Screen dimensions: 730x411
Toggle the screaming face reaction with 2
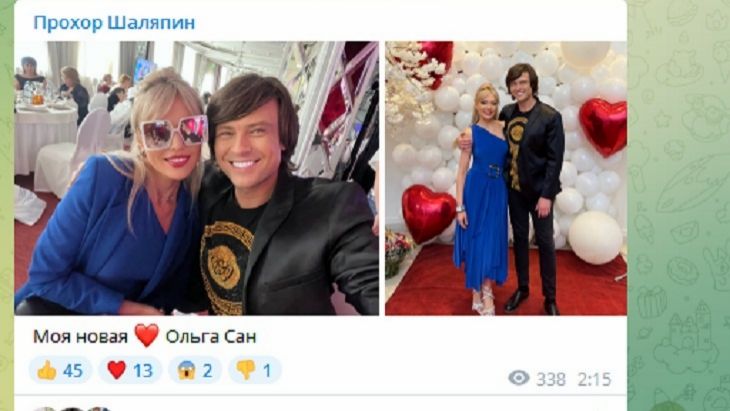click(x=195, y=371)
